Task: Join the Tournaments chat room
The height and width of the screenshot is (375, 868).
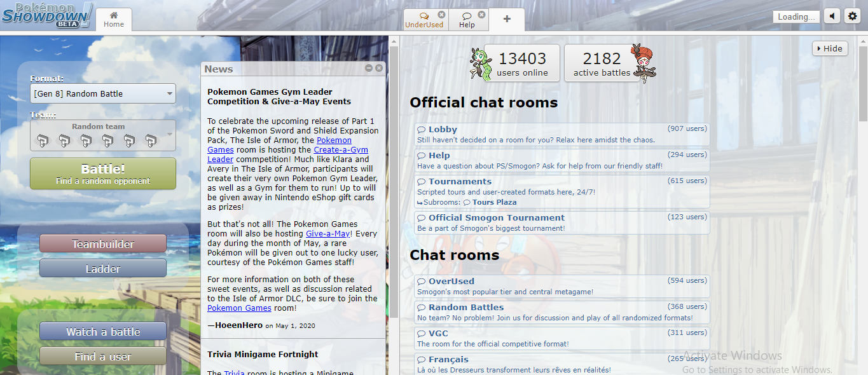Action: pos(562,191)
